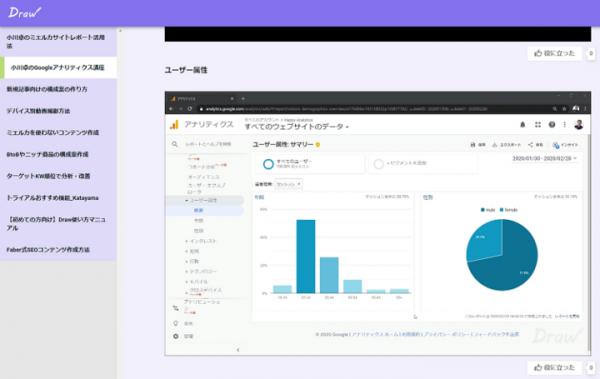Click 共有 share button
Screen dimensions: 600x379
[536, 145]
